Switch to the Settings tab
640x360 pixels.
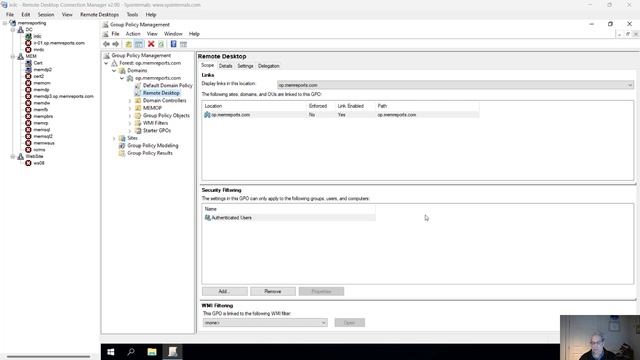point(245,66)
